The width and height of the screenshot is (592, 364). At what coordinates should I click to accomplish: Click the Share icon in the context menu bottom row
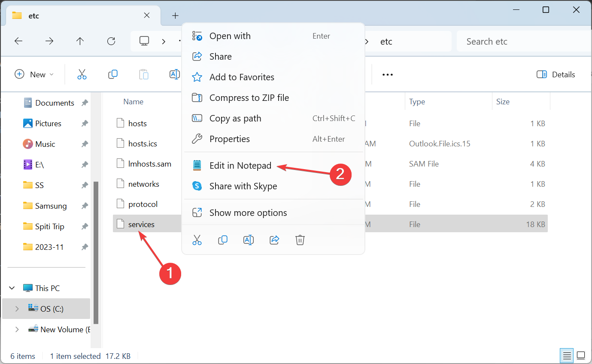coord(274,240)
